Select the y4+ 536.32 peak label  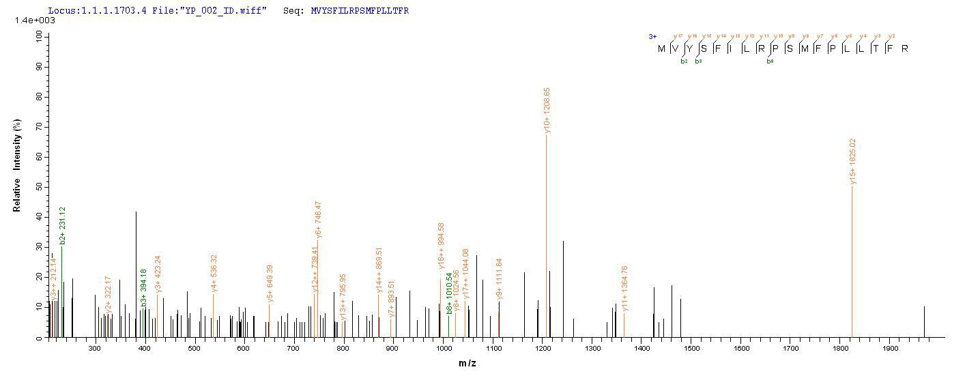tap(214, 273)
